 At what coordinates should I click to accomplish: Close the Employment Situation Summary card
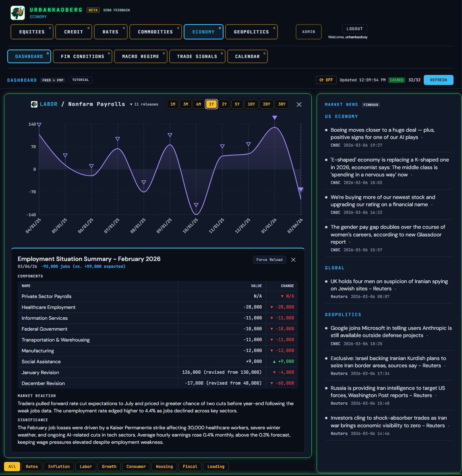point(293,260)
